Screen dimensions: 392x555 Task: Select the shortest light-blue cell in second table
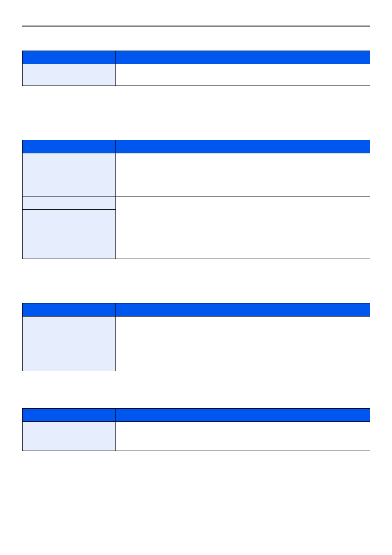pos(69,203)
